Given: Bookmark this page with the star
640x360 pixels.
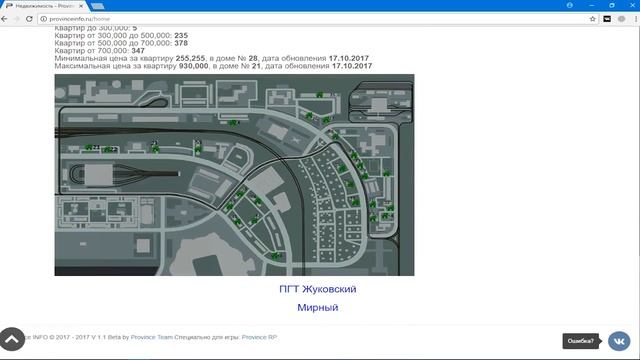Looking at the screenshot, I should pos(593,19).
